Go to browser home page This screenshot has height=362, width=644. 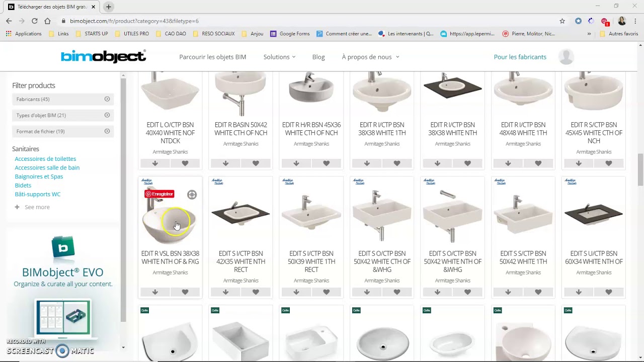coord(47,21)
